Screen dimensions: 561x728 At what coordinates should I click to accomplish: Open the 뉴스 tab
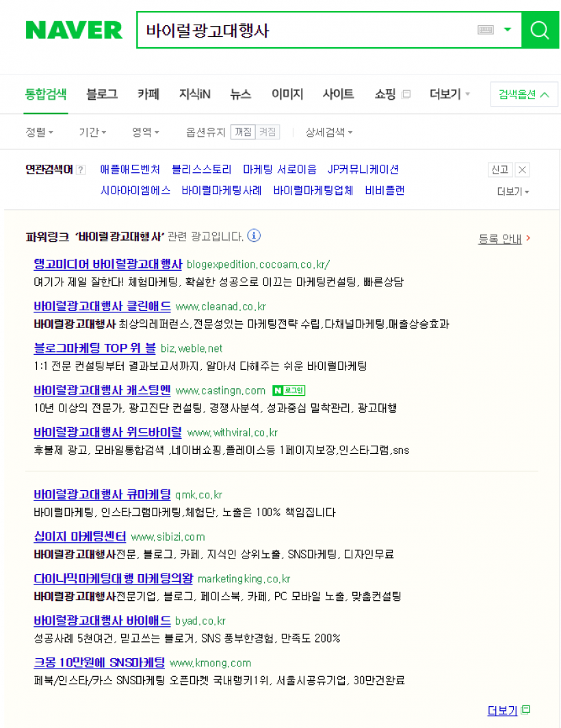[240, 94]
